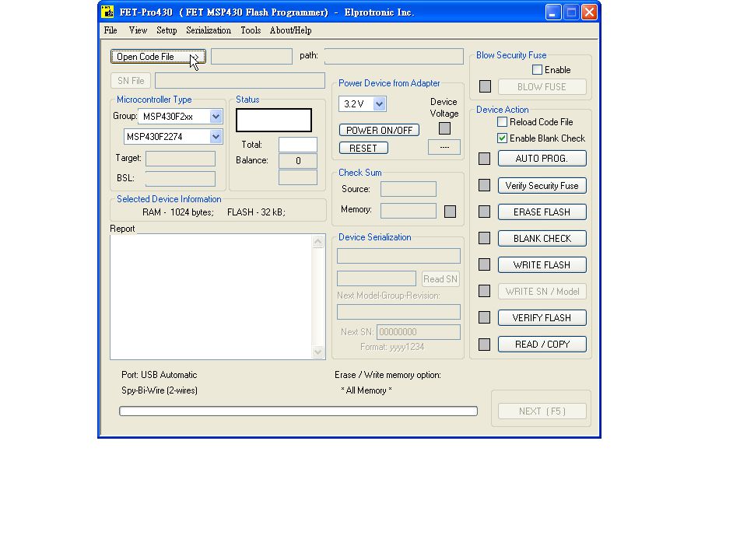Click the NEXT (F5) button
This screenshot has width=747, height=560.
pos(542,411)
